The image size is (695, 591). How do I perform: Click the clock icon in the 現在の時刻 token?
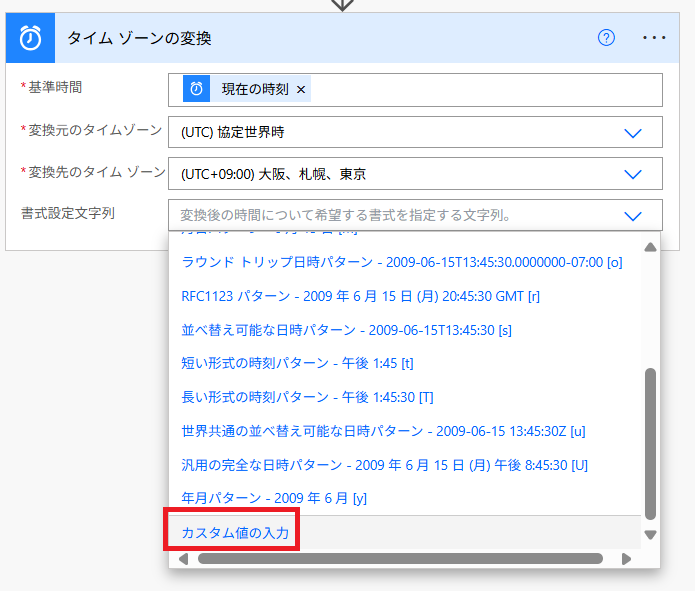[x=196, y=89]
